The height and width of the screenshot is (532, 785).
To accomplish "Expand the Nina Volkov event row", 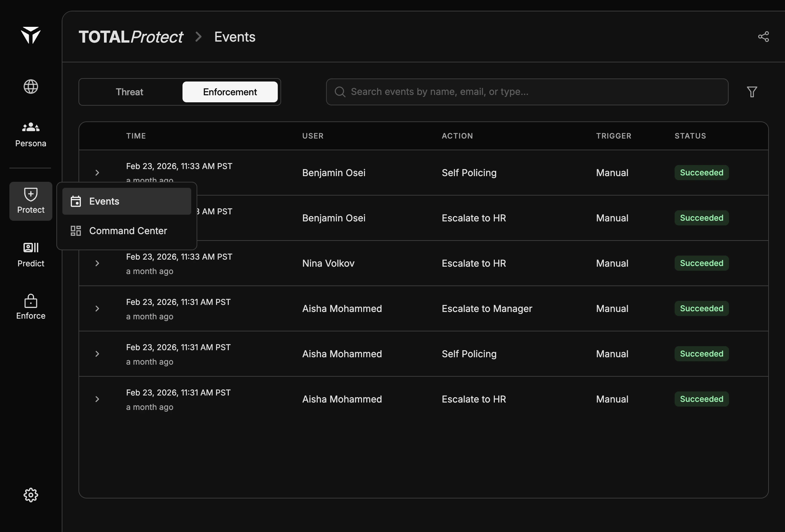I will [x=97, y=263].
